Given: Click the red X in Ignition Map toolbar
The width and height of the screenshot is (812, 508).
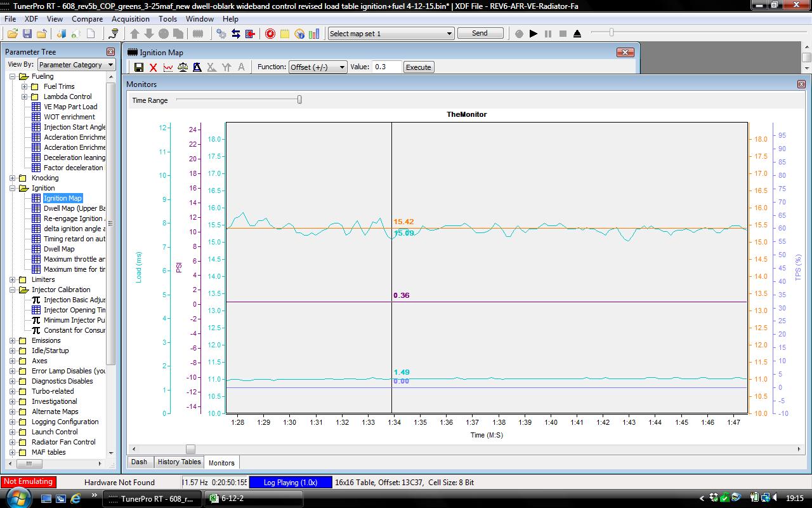Looking at the screenshot, I should (154, 67).
